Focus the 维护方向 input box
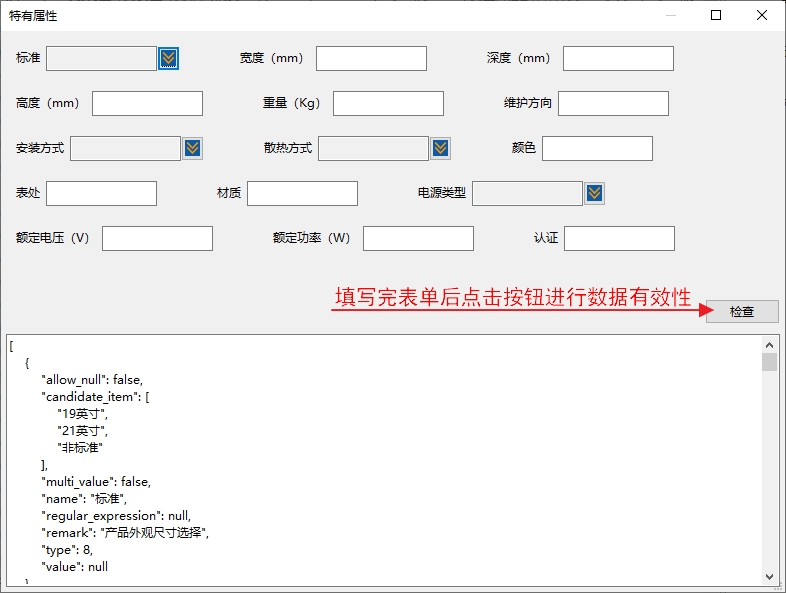 [612, 104]
